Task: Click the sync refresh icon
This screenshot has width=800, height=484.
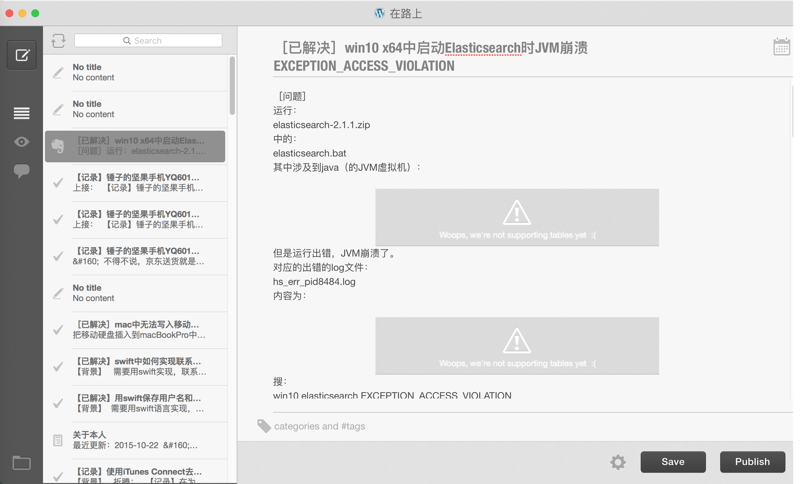Action: (x=58, y=41)
